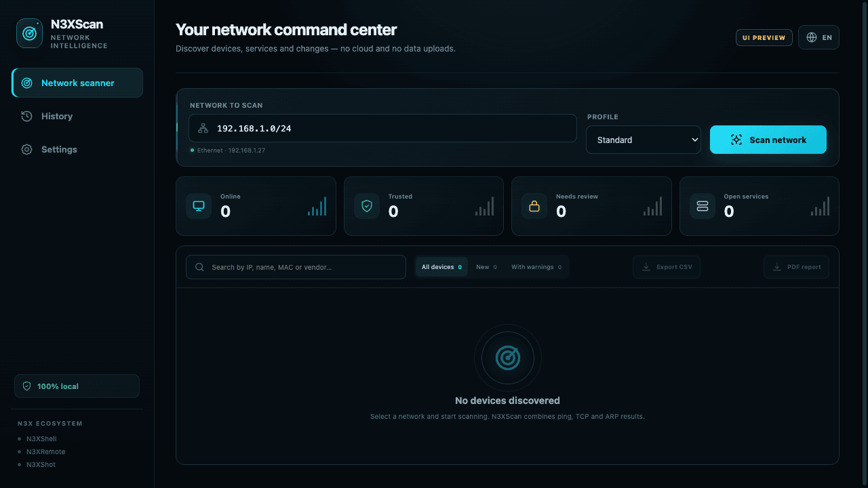Viewport: 868px width, 488px height.
Task: Click the Open services bar chart sparkline
Action: 820,206
